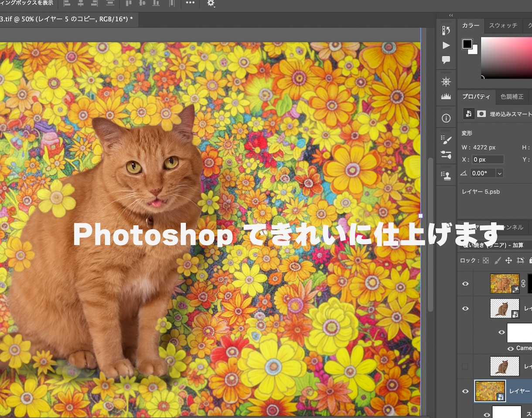Click the fourth distribute-spacing align icon
Screen dimensions: 532x418
coord(110,3)
